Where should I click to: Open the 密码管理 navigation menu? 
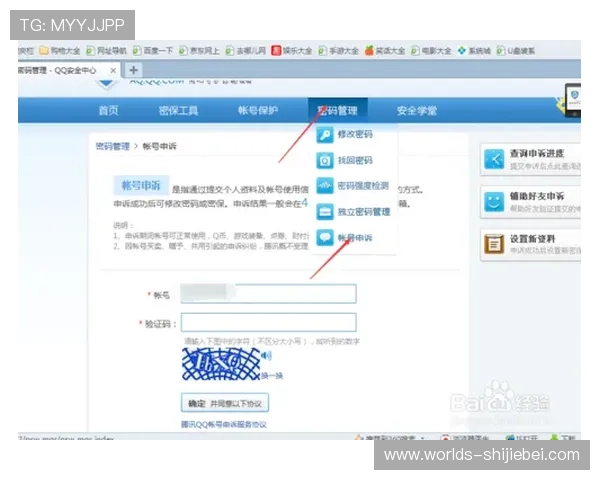[x=338, y=111]
